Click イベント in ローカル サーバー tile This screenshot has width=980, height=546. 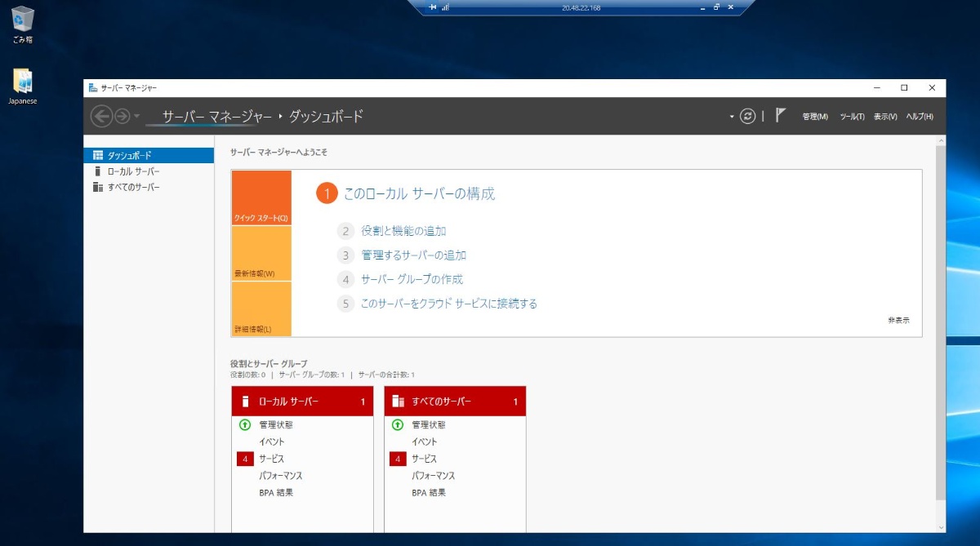272,442
